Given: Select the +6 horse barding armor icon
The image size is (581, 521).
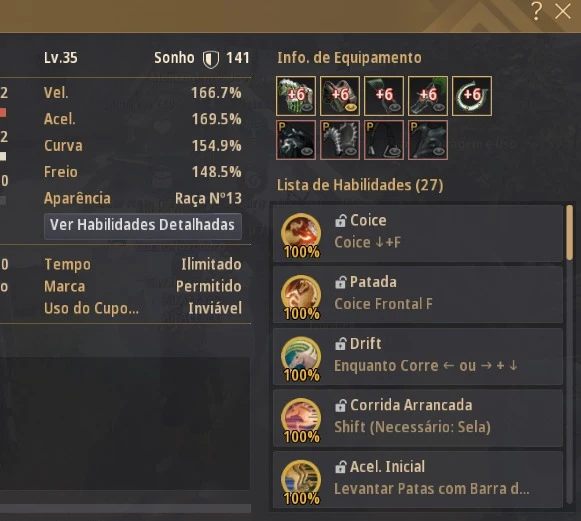Looking at the screenshot, I should (340, 96).
